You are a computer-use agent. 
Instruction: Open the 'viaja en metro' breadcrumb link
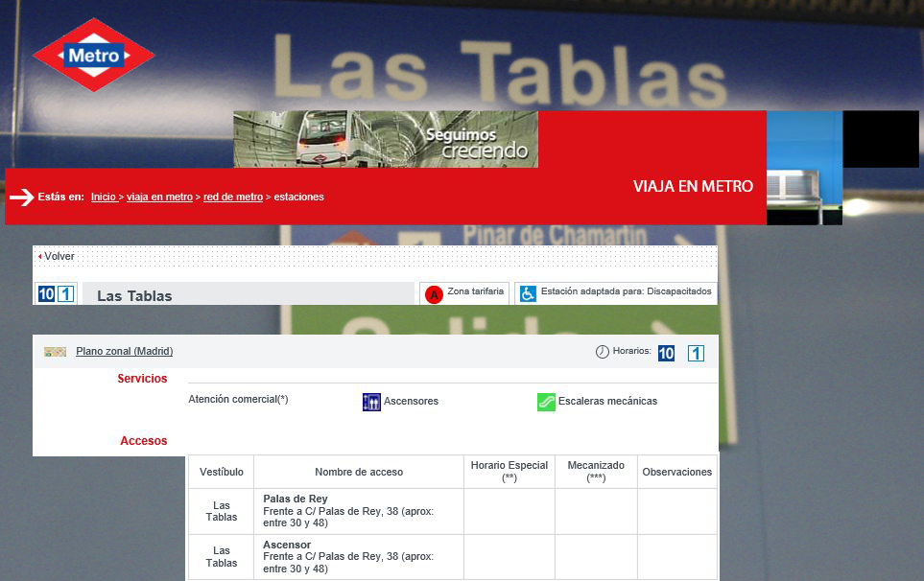point(159,198)
